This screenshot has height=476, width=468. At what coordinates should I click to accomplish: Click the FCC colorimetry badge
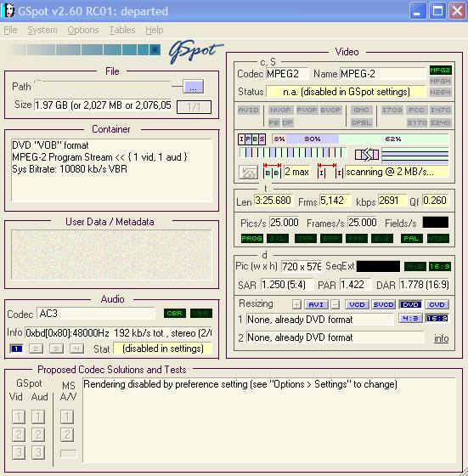(416, 110)
